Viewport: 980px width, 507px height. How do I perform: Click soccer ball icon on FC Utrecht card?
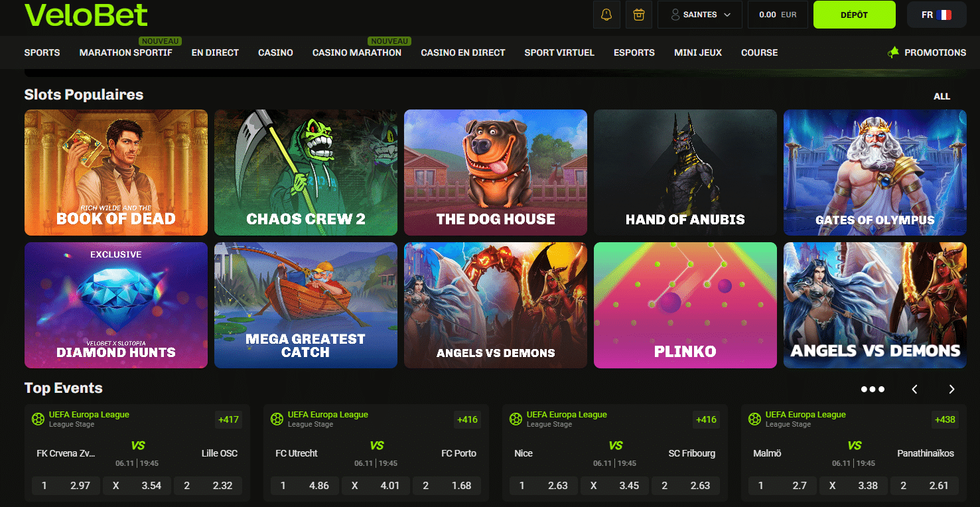pyautogui.click(x=277, y=419)
